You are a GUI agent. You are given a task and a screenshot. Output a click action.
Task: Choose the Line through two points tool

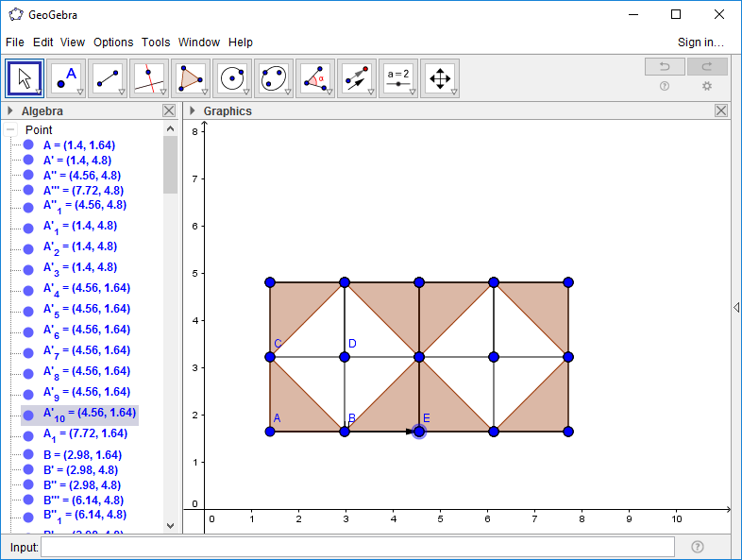(x=108, y=78)
